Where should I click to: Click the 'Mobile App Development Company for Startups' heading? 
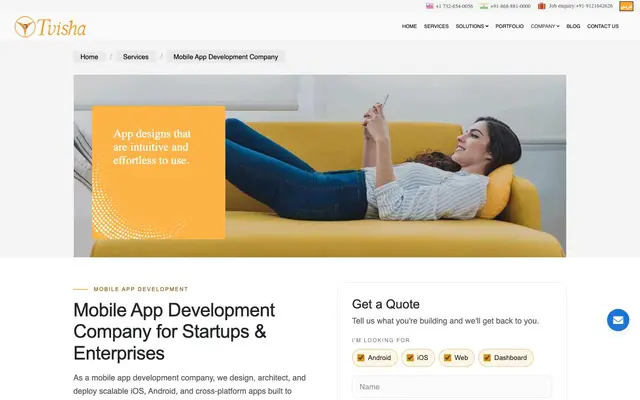174,331
